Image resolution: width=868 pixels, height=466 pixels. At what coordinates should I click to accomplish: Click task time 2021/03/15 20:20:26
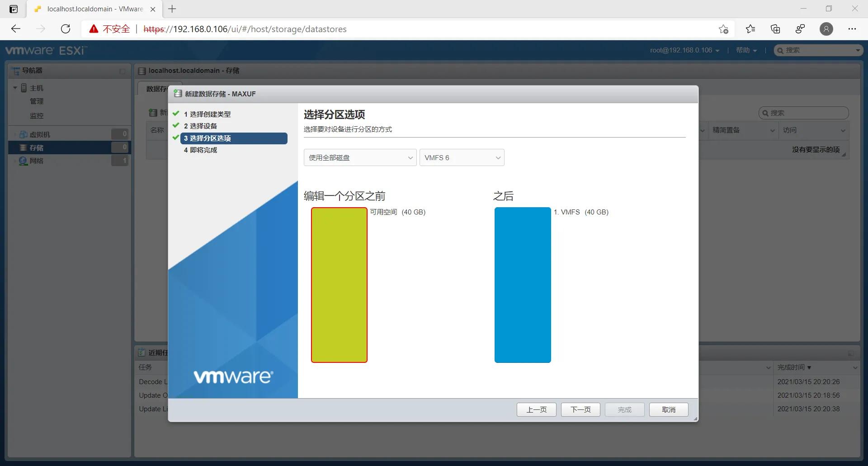(808, 382)
